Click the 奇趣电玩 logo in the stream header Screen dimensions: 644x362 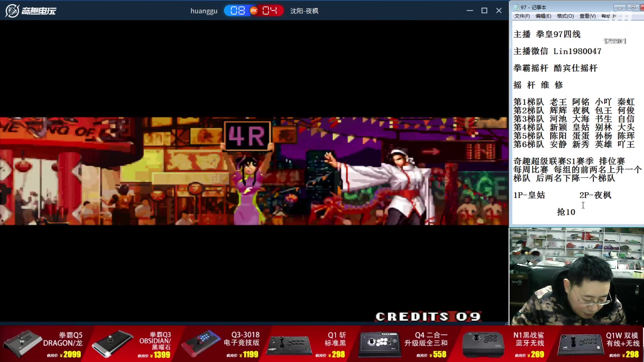coord(31,11)
